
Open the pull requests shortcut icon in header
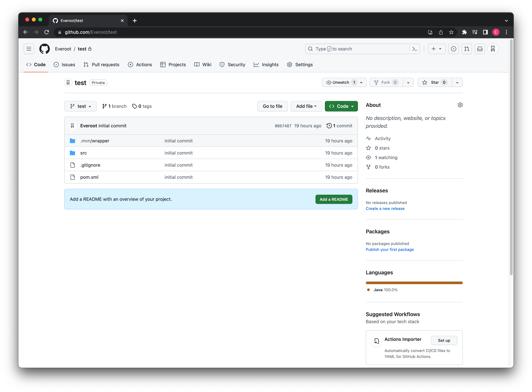[x=466, y=49]
